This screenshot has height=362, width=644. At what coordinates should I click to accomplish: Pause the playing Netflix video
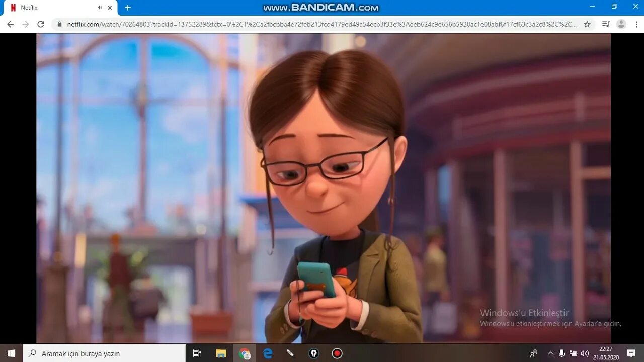click(x=324, y=189)
